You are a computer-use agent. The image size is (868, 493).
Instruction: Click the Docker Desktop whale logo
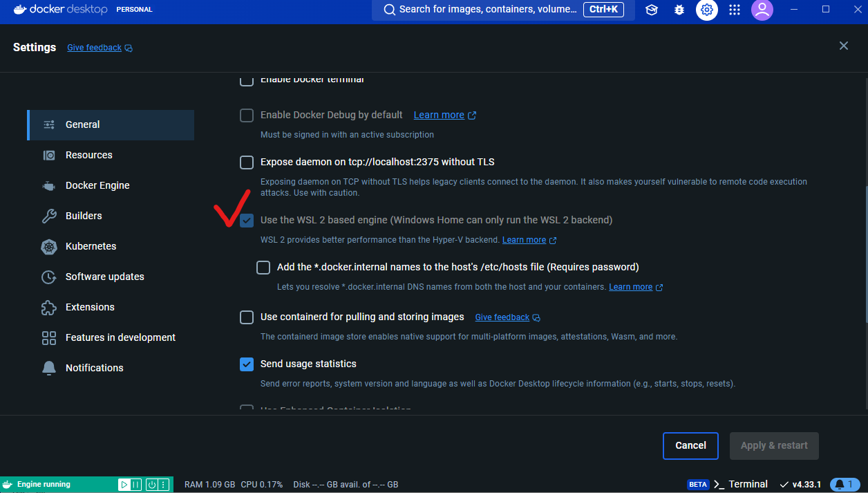click(20, 10)
